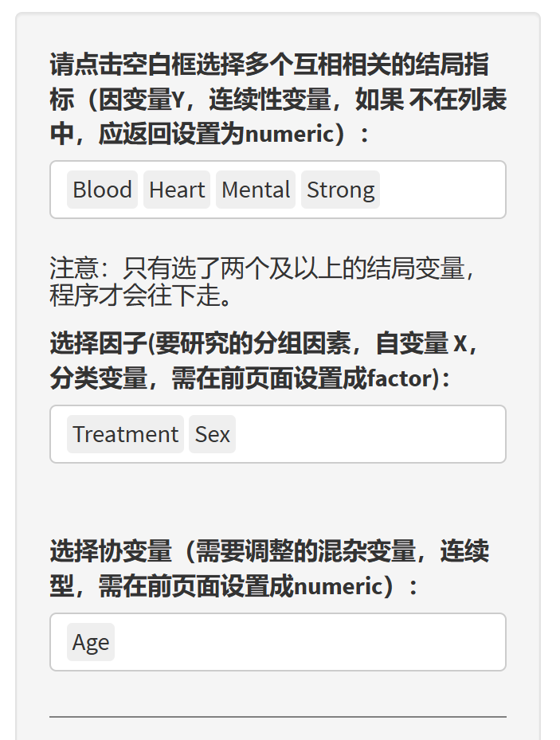Select the Age covariate tag
Screen dimensions: 560x740
coord(91,642)
